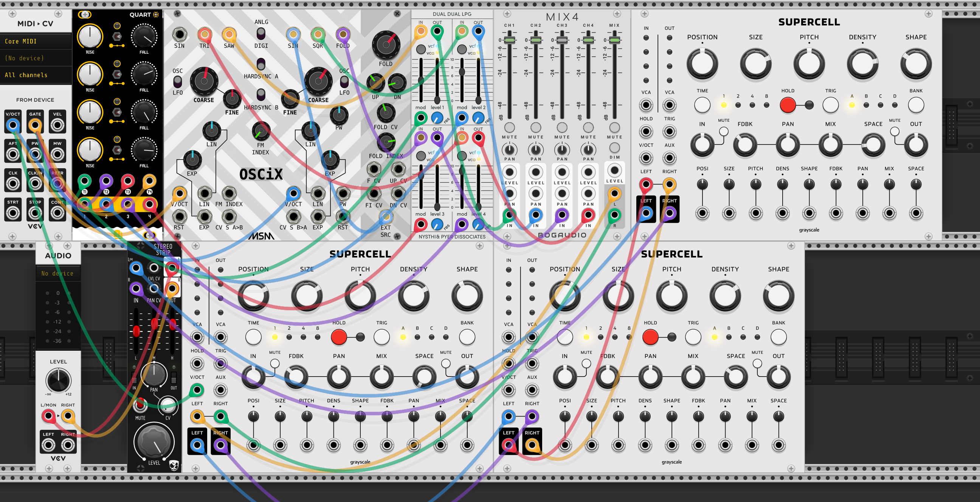This screenshot has width=980, height=502.
Task: Toggle the ANLG/DIGI switch on OSCiX
Action: [261, 34]
